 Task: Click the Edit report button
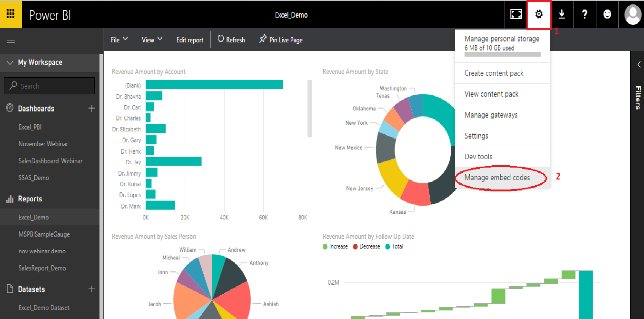pos(189,40)
